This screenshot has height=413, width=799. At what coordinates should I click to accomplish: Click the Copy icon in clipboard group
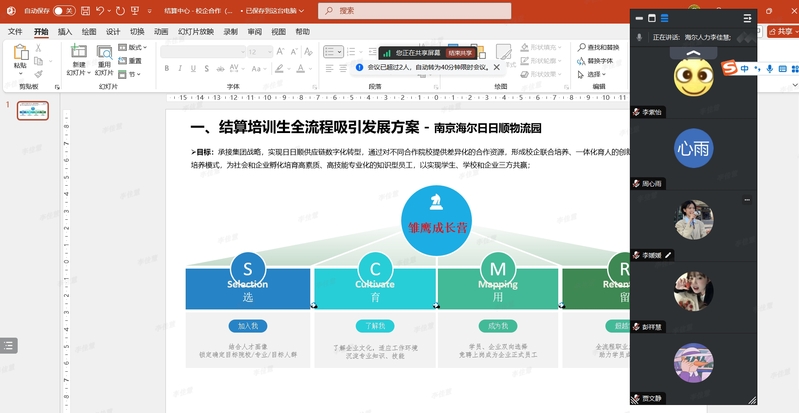click(x=38, y=61)
